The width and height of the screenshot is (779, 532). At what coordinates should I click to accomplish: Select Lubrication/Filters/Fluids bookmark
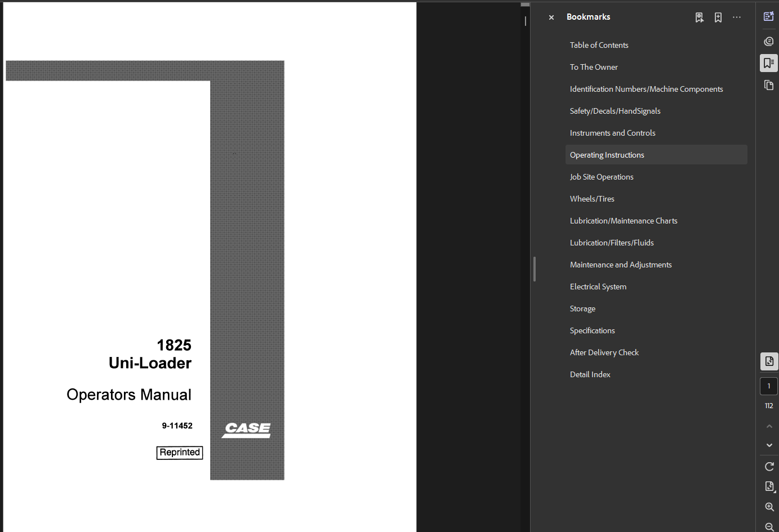pos(612,243)
